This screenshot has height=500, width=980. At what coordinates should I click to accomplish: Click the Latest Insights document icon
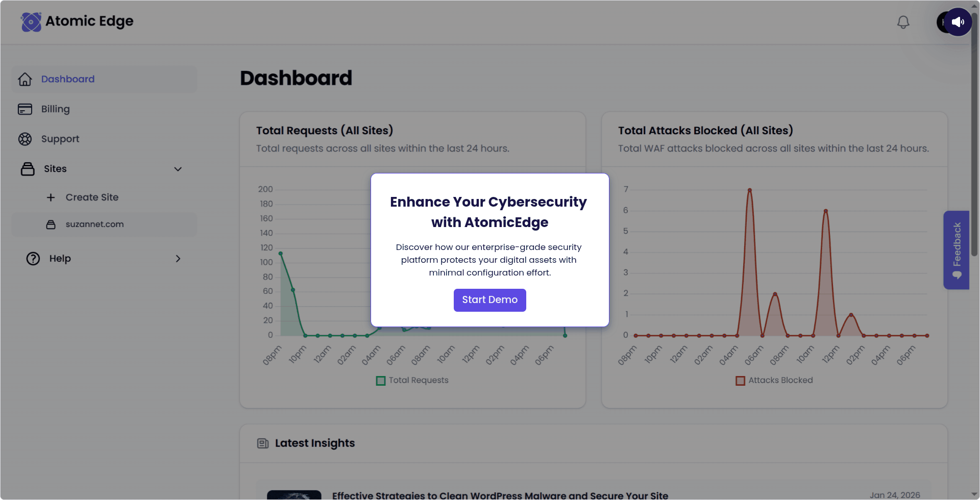click(262, 443)
